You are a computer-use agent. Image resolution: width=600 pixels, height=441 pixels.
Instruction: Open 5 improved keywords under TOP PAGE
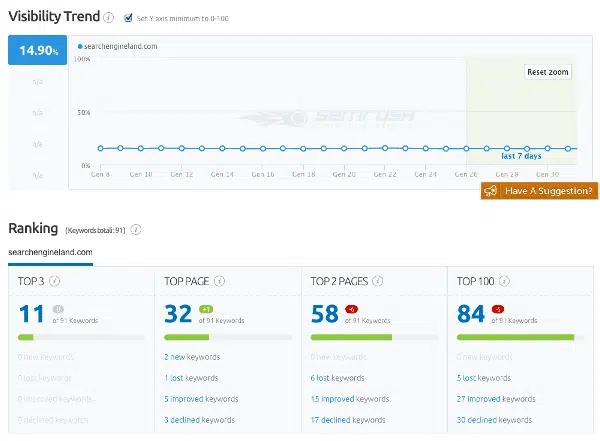[x=201, y=399]
